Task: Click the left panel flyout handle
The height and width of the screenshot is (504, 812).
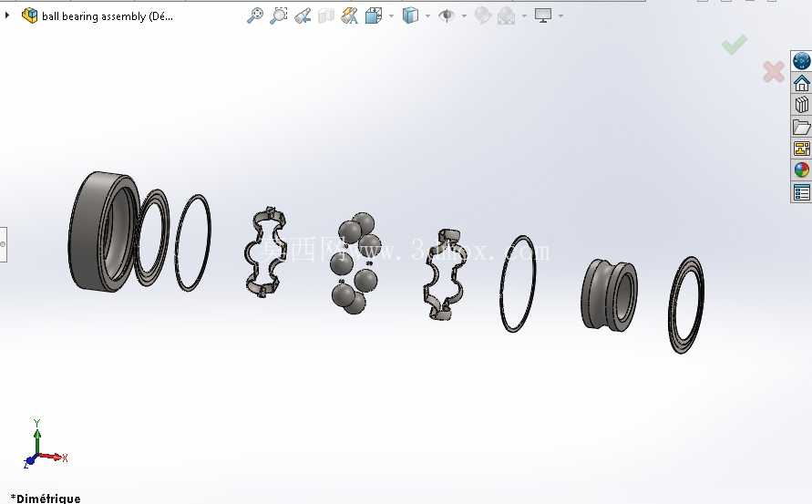Action: pos(3,244)
